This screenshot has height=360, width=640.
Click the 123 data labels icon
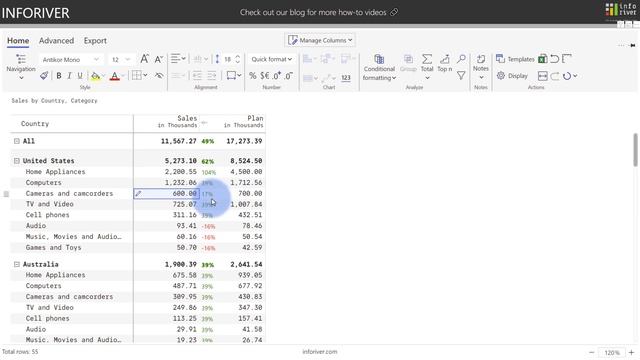pyautogui.click(x=346, y=78)
